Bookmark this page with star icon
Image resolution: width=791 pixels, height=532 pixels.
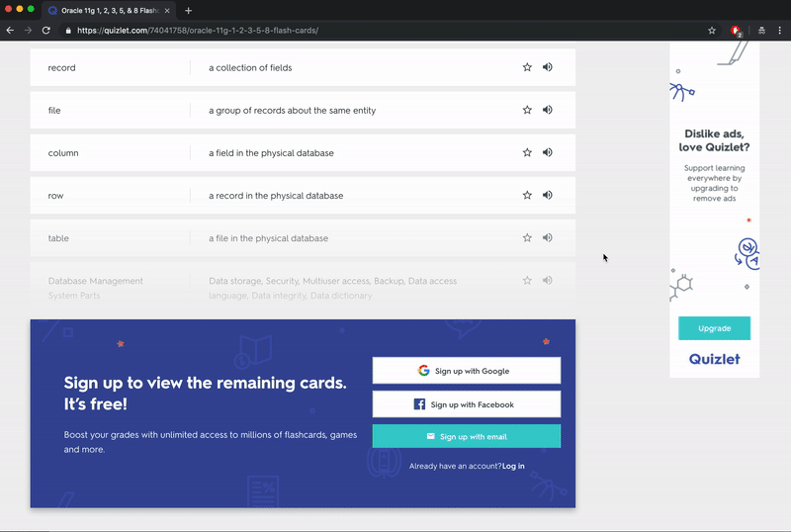coord(711,31)
